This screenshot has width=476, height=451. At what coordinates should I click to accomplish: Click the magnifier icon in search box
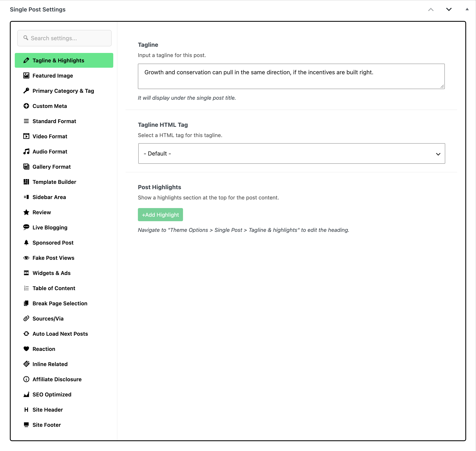tap(26, 38)
